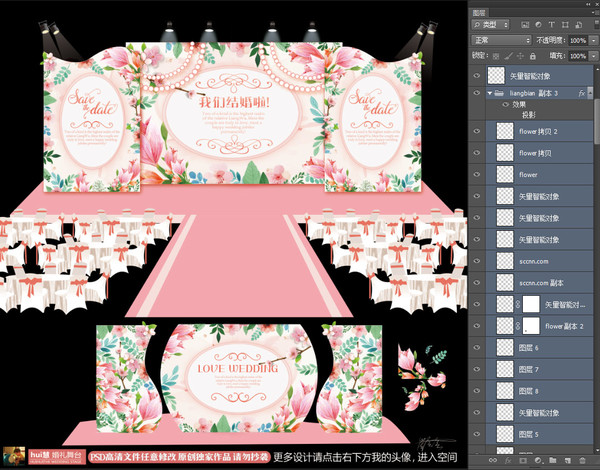Add a layer mask with the mask icon
The height and width of the screenshot is (470, 600).
pos(523,460)
